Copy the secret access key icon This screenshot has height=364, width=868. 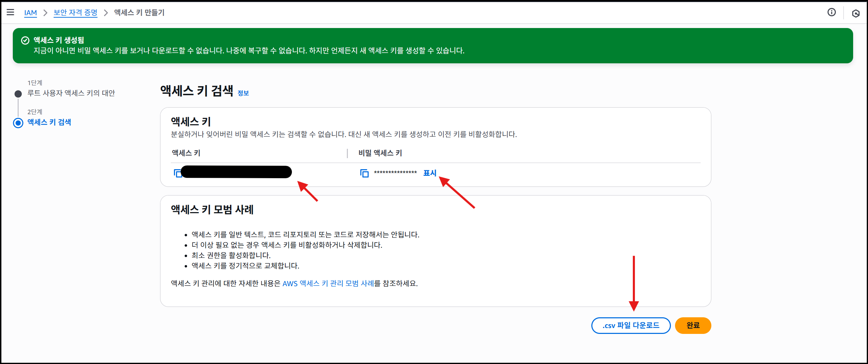pos(364,173)
